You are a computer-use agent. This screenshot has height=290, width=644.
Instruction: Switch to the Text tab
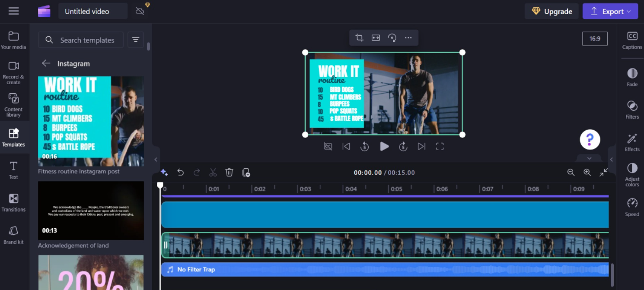click(x=13, y=170)
